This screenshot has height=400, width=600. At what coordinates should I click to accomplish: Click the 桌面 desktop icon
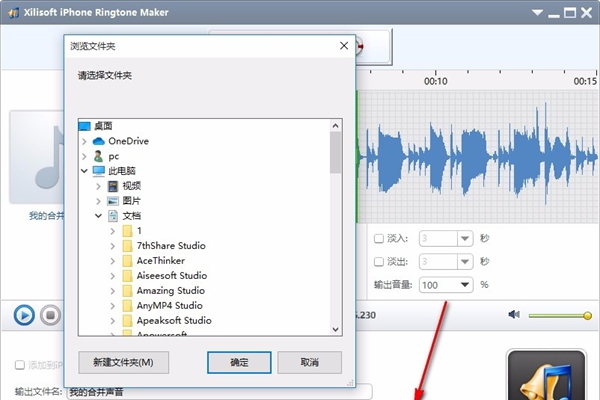pyautogui.click(x=84, y=126)
